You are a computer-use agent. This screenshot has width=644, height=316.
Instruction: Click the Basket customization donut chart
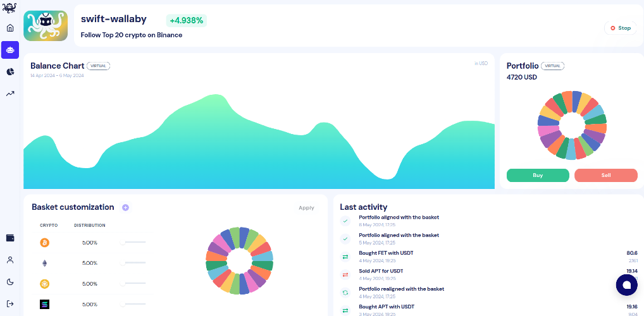(239, 260)
